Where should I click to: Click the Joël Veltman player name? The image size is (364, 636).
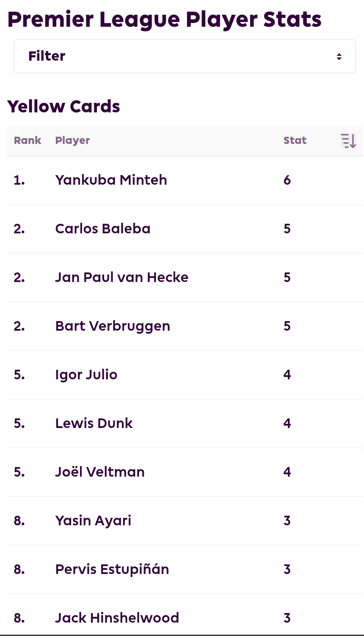point(100,472)
